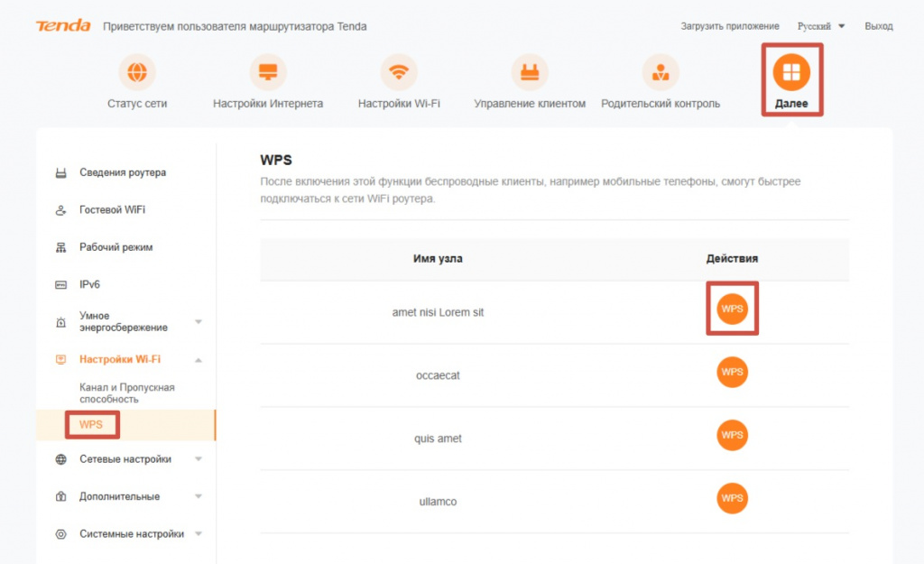Start WPS for node quis amet
The image size is (924, 564).
732,435
